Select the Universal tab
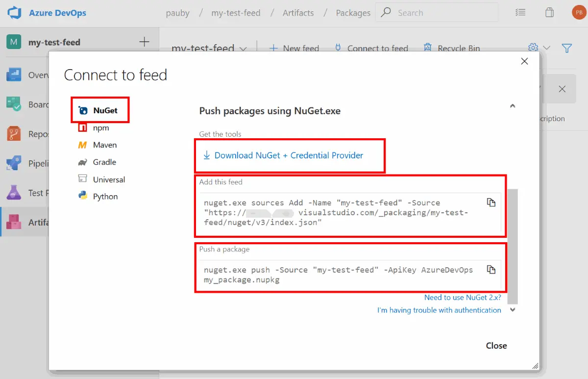This screenshot has height=379, width=588. (x=102, y=179)
